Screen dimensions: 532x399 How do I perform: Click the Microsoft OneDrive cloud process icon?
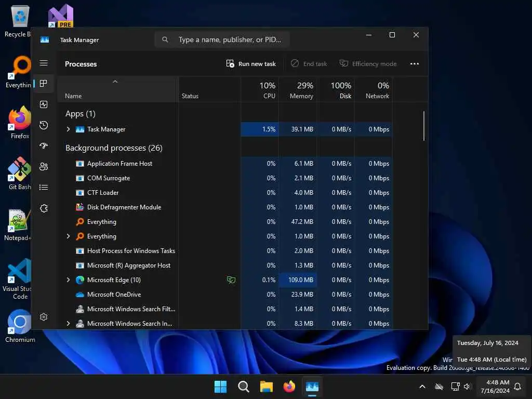click(79, 295)
